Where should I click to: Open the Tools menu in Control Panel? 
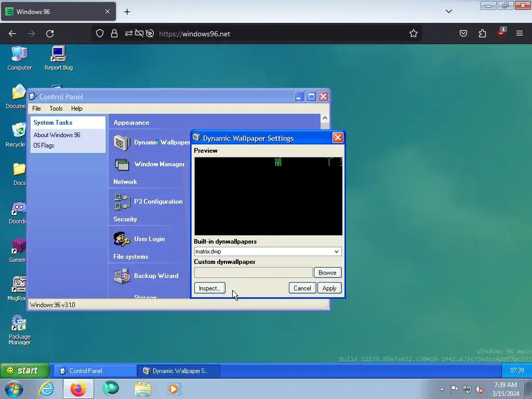coord(56,109)
